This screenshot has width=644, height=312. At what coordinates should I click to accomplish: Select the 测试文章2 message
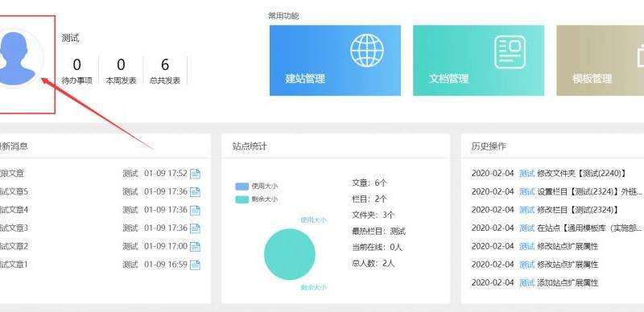pos(14,246)
